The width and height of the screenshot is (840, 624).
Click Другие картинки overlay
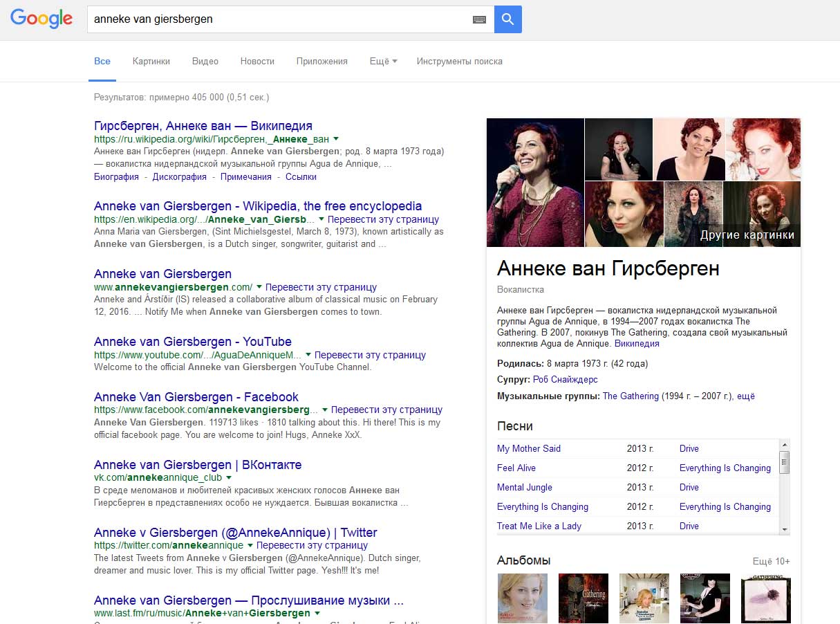coord(747,235)
